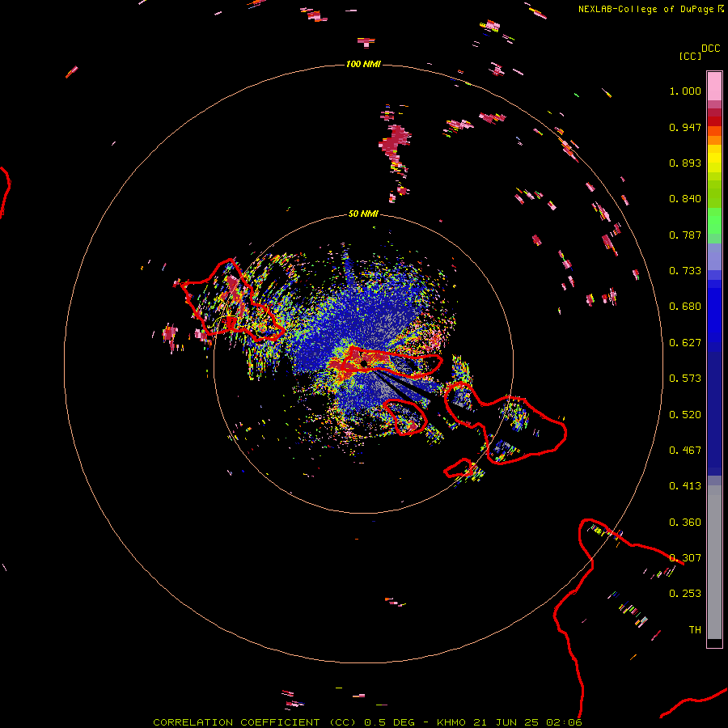728x728 pixels.
Task: Click the 0.733 scale value
Action: (x=685, y=271)
